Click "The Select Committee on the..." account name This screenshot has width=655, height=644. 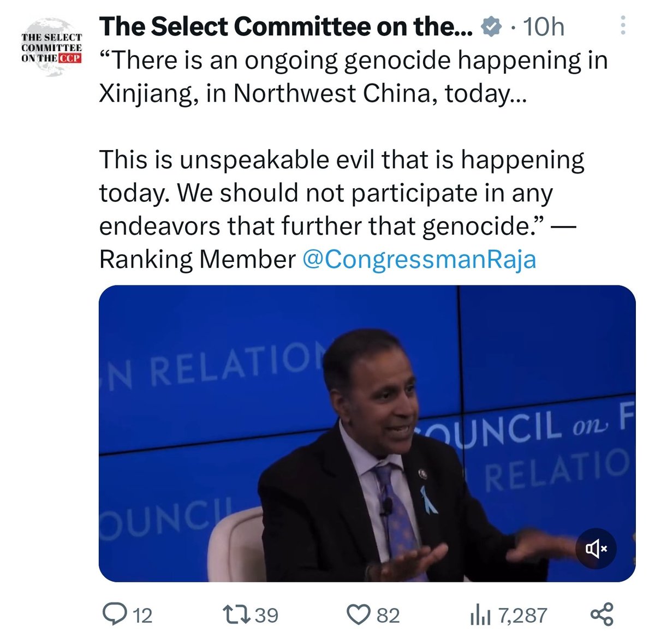[286, 27]
